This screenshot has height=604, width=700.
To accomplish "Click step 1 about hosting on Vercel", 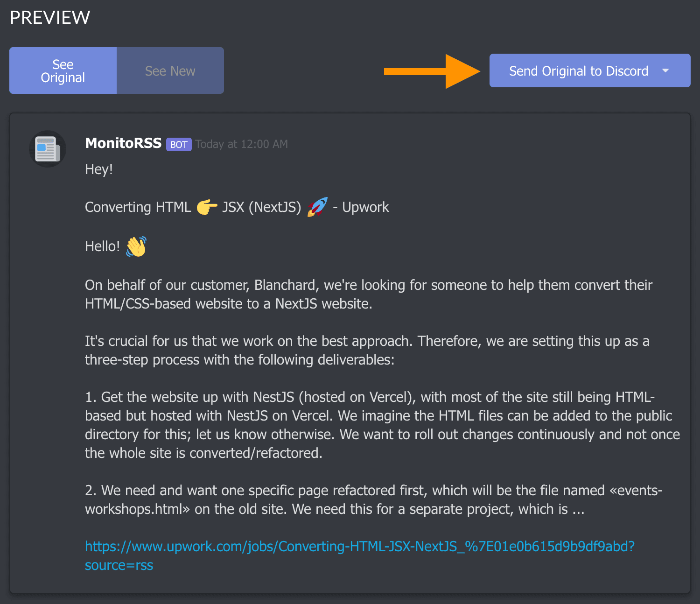I will [382, 425].
